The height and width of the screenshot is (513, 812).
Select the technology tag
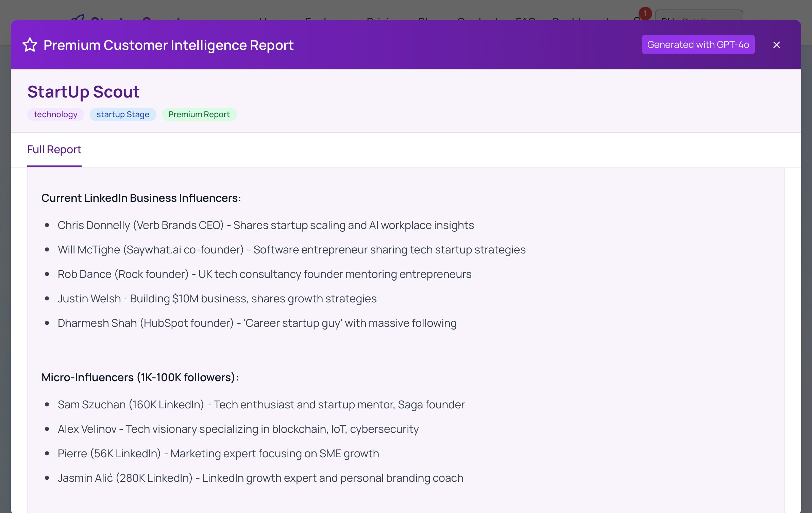(x=56, y=114)
